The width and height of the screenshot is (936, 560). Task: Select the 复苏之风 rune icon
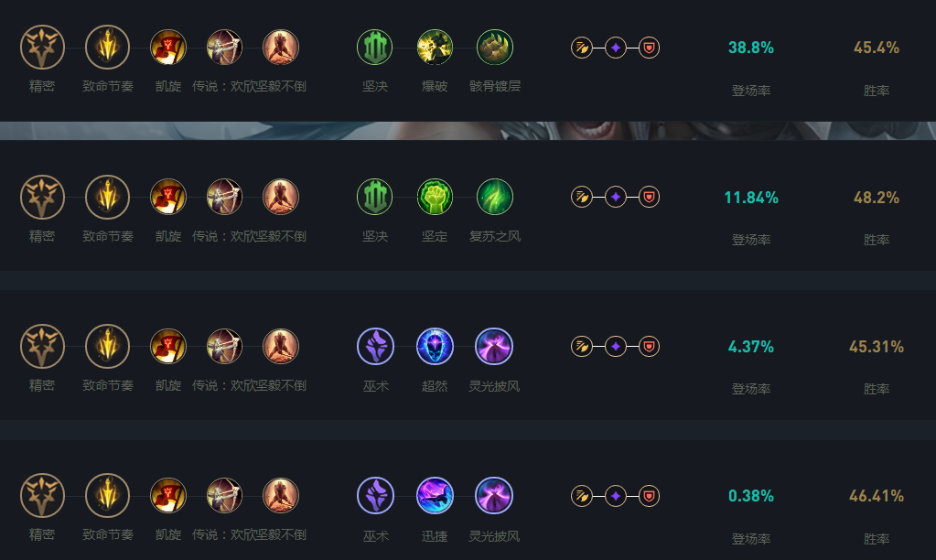coord(495,197)
